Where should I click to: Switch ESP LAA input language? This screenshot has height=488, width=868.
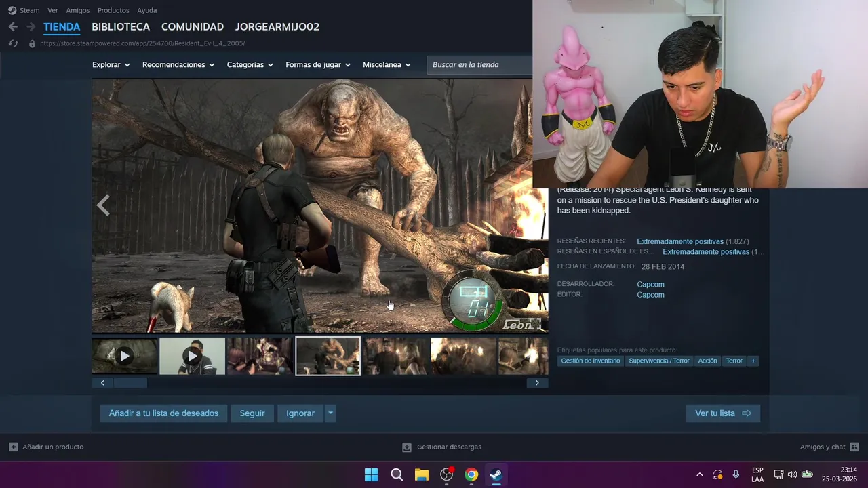(x=757, y=474)
